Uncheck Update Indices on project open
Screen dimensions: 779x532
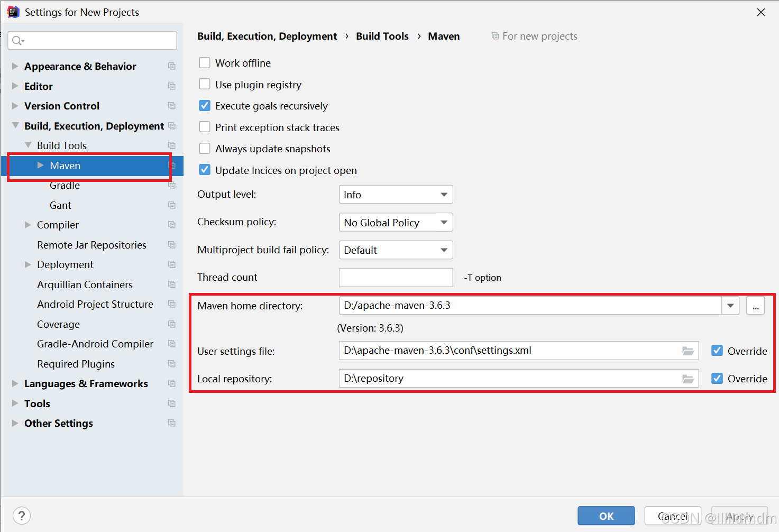[x=205, y=170]
